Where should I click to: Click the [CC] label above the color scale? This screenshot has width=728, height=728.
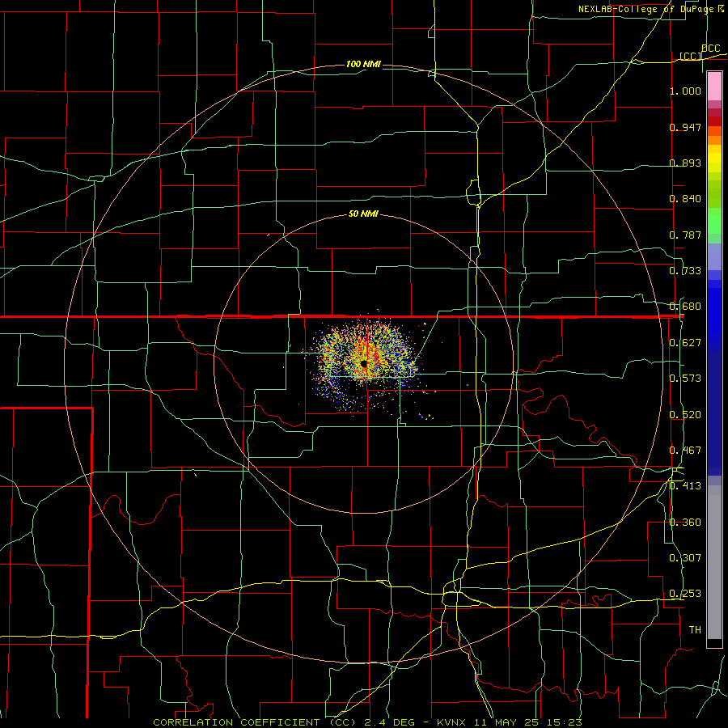point(691,56)
